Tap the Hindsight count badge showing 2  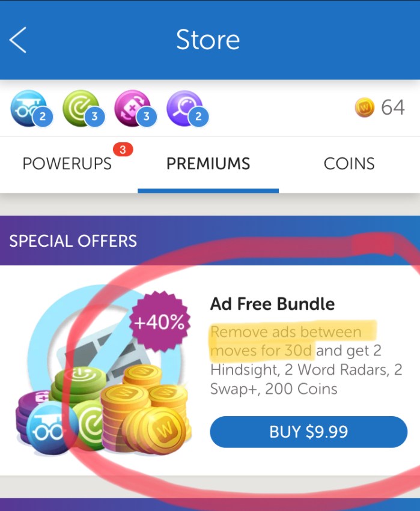tap(43, 116)
